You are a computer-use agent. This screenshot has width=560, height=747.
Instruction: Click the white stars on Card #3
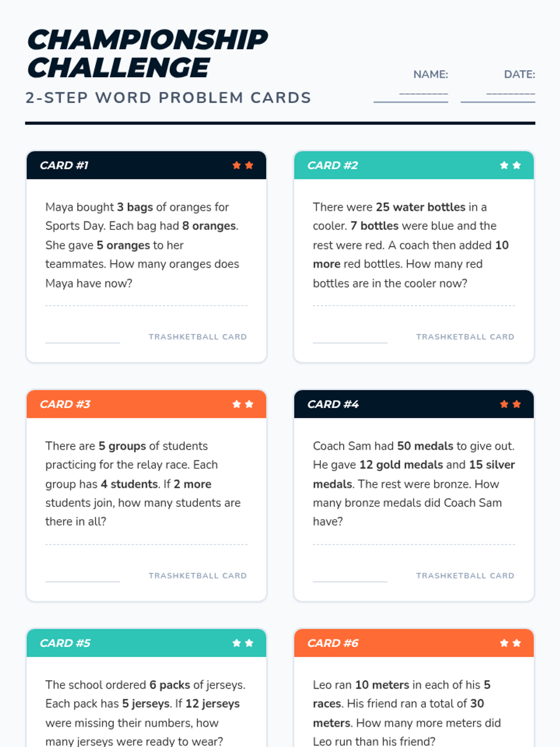point(243,404)
